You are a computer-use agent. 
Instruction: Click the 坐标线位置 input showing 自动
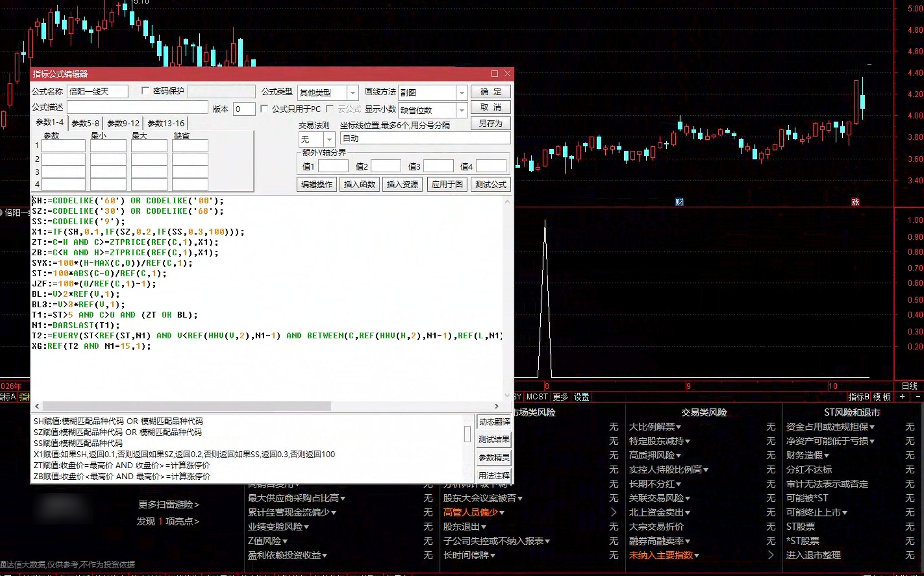tap(425, 138)
